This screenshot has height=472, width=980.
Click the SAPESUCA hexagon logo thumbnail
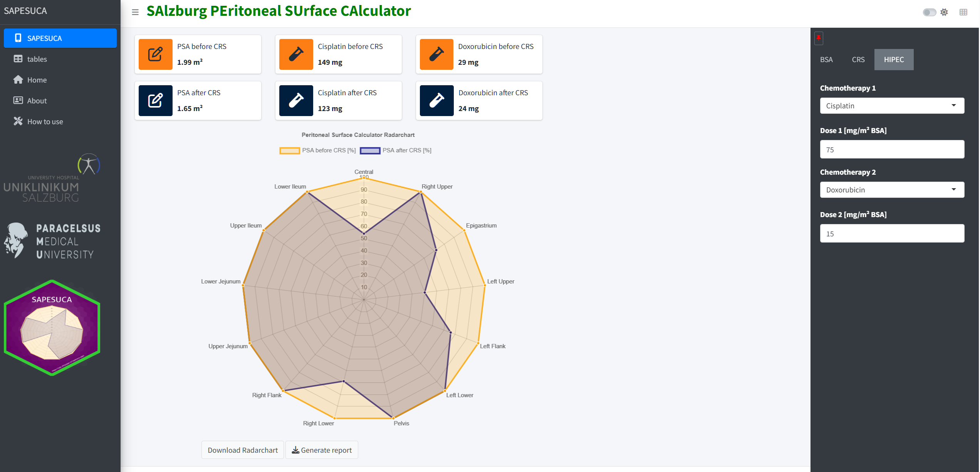click(52, 328)
